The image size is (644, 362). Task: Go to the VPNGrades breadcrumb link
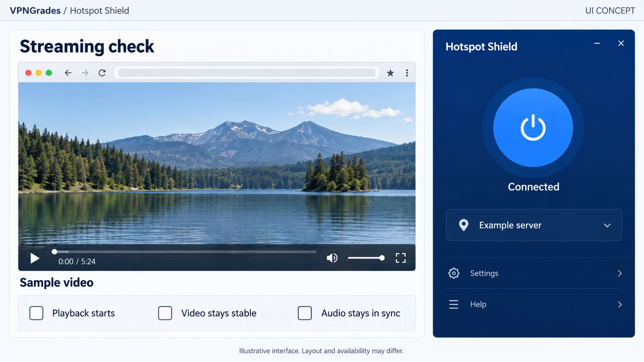35,10
